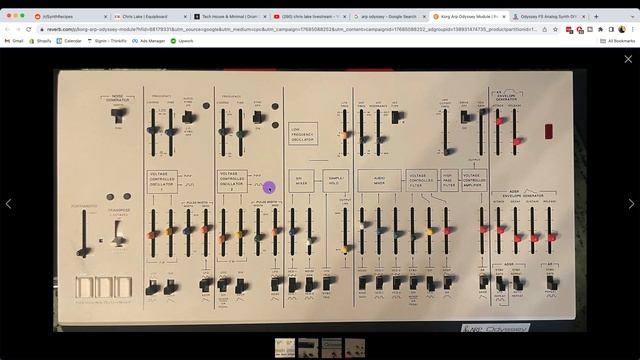The image size is (640, 360).
Task: Go forward in browser history
Action: [x=18, y=29]
